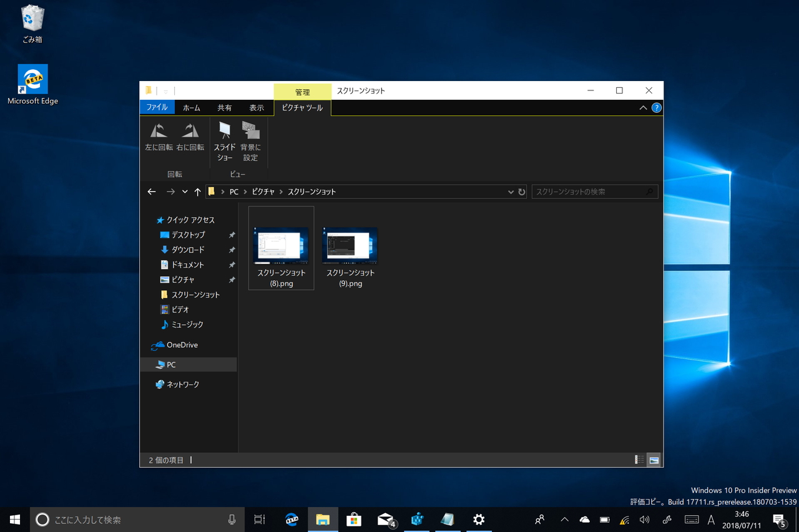
Task: Switch to large thumbnails view layout
Action: point(654,460)
